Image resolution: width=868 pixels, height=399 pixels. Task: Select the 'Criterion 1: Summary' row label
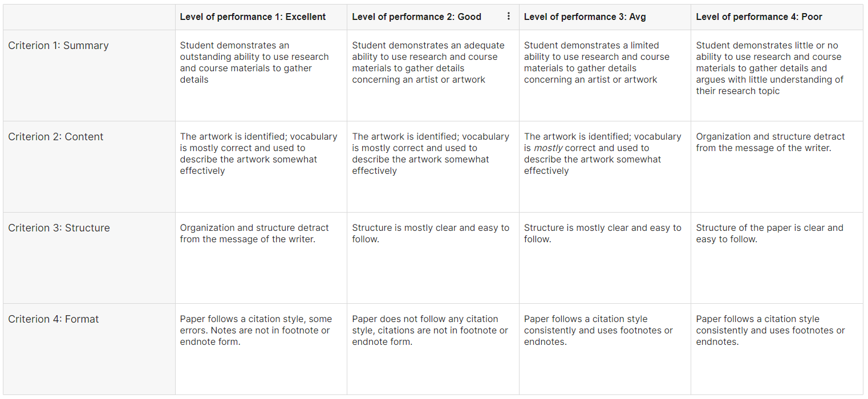[x=58, y=46]
